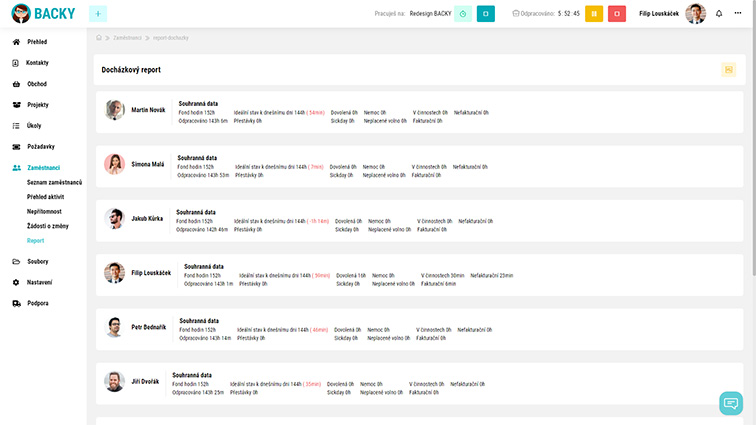Open Seznam zaměstnanců submenu link
Viewport: 756px width, 425px height.
pos(54,182)
